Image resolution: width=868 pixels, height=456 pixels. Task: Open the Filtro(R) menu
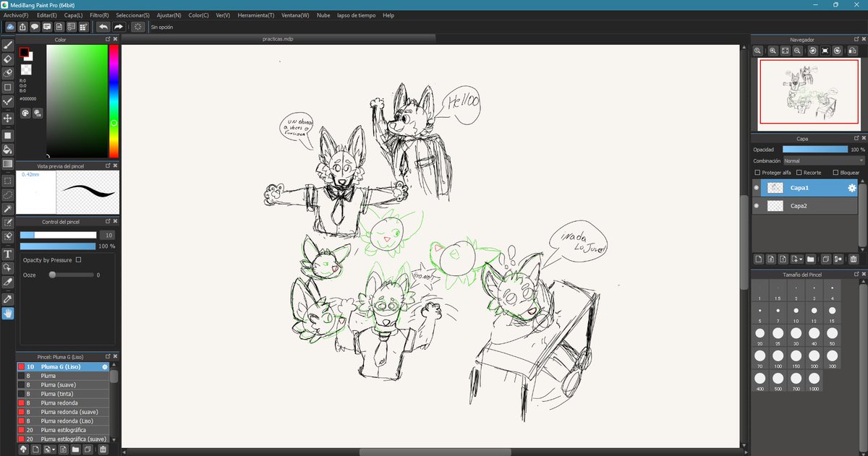coord(100,14)
